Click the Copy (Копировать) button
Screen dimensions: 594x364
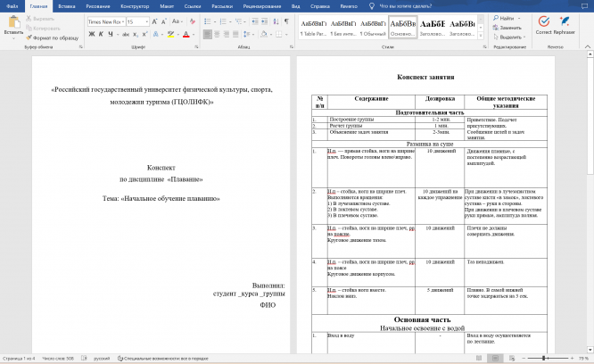[43, 28]
